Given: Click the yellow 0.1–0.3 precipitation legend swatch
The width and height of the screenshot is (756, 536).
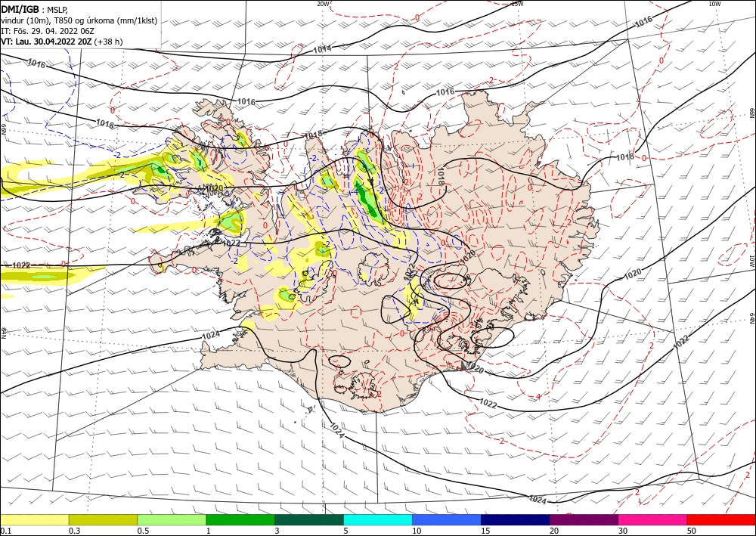Looking at the screenshot, I should 34,519.
